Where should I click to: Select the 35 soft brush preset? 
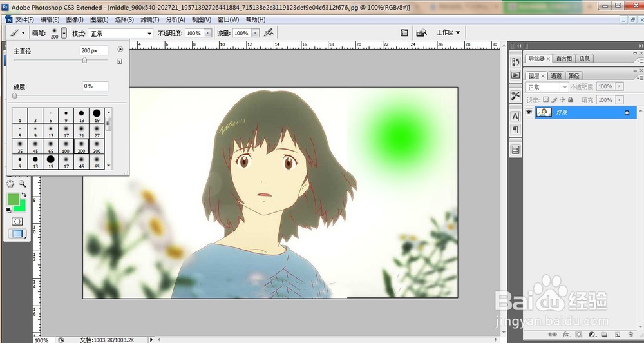[x=20, y=146]
